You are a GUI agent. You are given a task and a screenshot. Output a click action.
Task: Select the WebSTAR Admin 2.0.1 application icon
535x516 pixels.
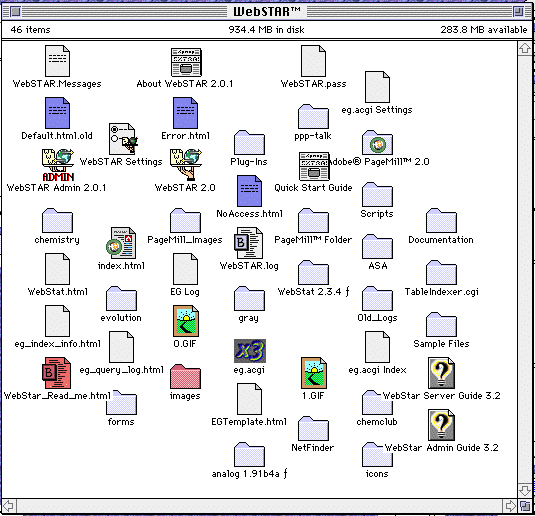click(58, 165)
